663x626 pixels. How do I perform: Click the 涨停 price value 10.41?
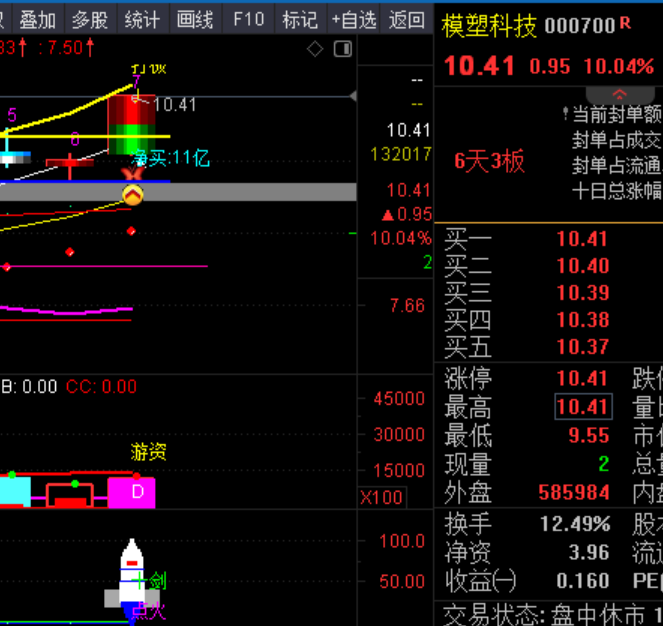582,379
